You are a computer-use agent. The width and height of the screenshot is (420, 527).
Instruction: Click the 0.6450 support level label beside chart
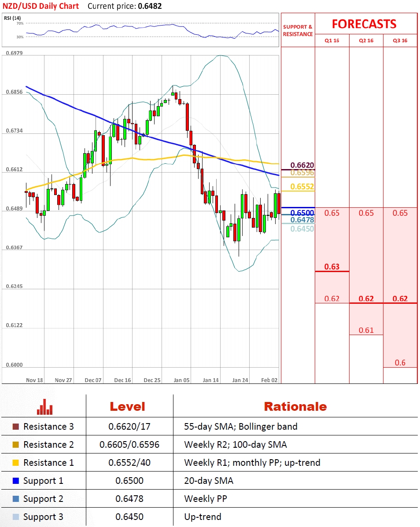pos(302,229)
